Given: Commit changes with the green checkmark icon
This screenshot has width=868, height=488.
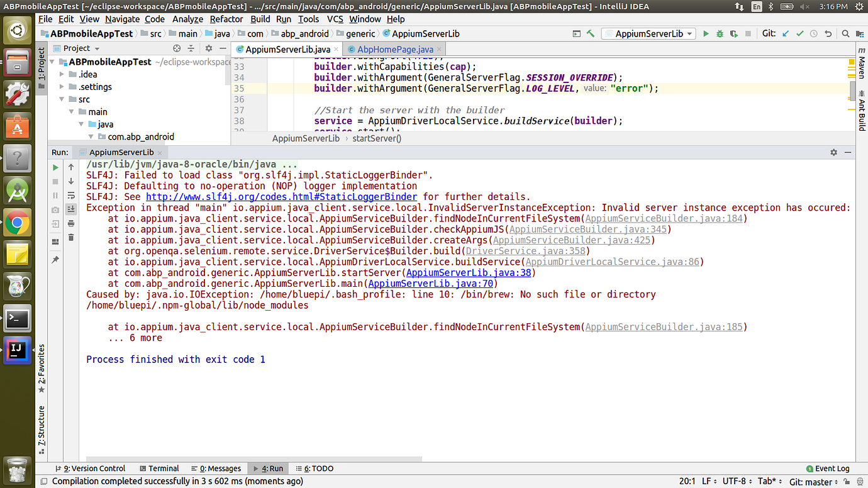Looking at the screenshot, I should coord(799,33).
